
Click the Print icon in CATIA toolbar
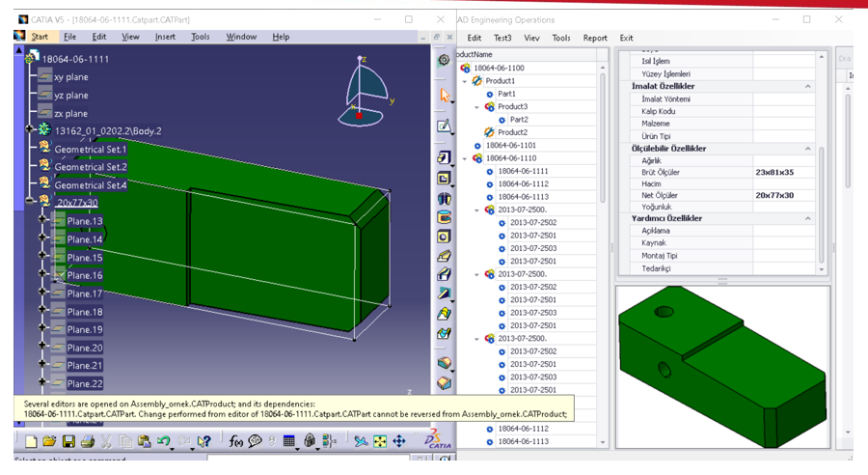coord(88,441)
